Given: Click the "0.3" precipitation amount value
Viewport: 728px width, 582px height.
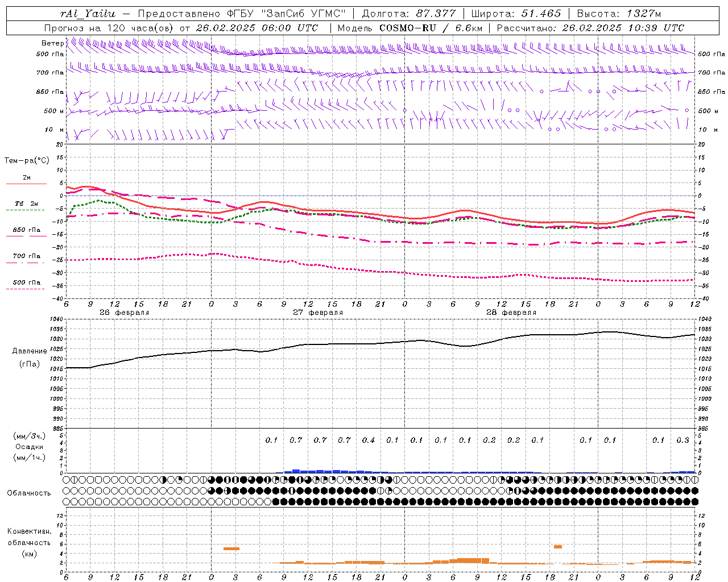Looking at the screenshot, I should [x=682, y=440].
